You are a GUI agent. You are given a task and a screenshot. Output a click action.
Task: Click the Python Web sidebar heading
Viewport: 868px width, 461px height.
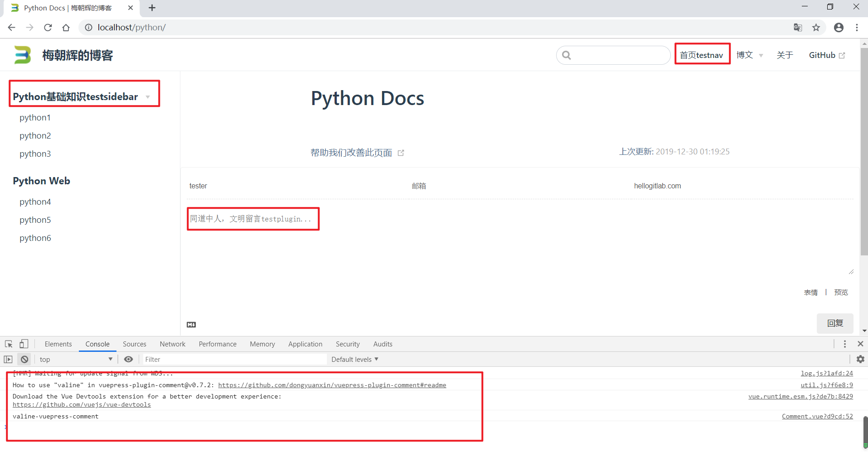tap(41, 181)
